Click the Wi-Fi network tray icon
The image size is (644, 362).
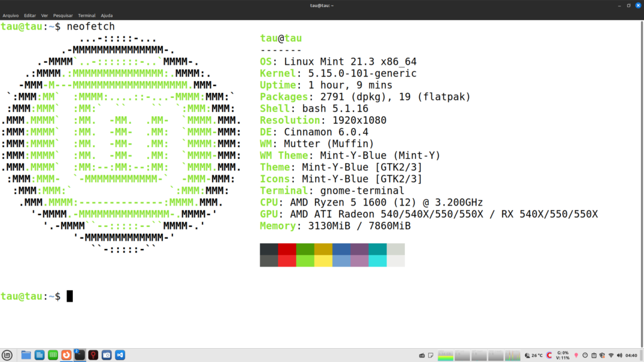click(x=610, y=356)
